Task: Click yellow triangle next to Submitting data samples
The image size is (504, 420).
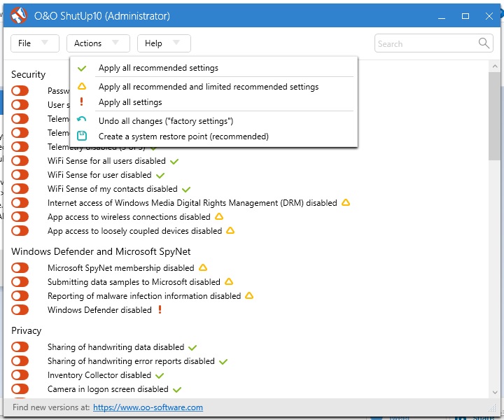Action: [229, 281]
